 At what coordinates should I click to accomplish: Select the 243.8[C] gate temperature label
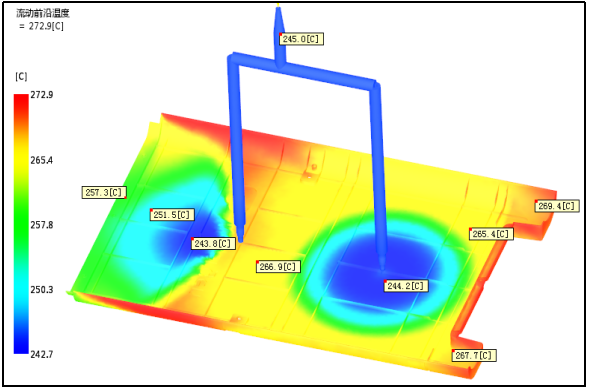tap(213, 244)
